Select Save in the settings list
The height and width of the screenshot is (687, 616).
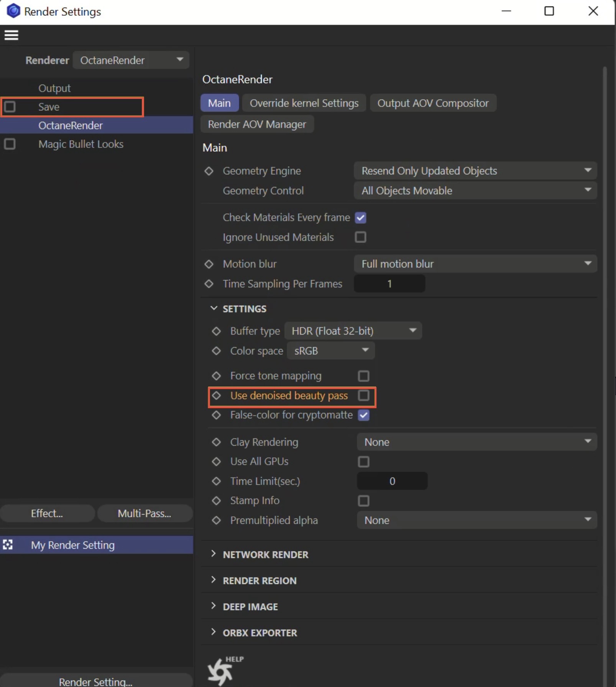pyautogui.click(x=49, y=107)
